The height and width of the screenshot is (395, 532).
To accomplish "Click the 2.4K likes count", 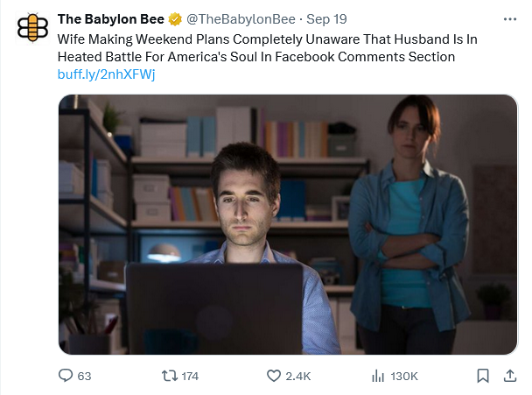I will [298, 376].
